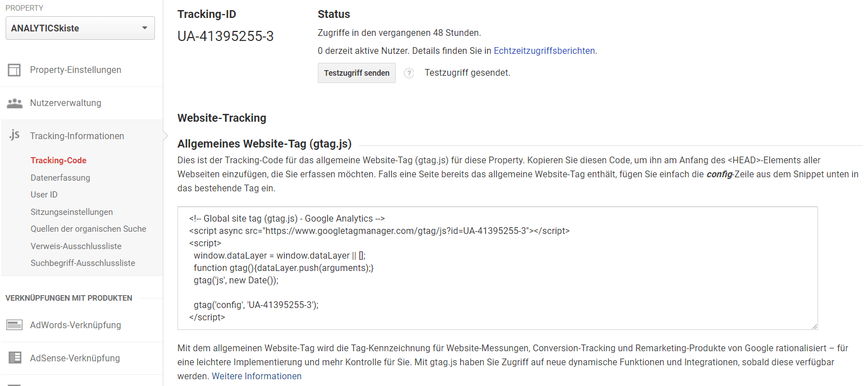Select Tracking-Code submenu item
This screenshot has width=868, height=386.
click(x=58, y=160)
